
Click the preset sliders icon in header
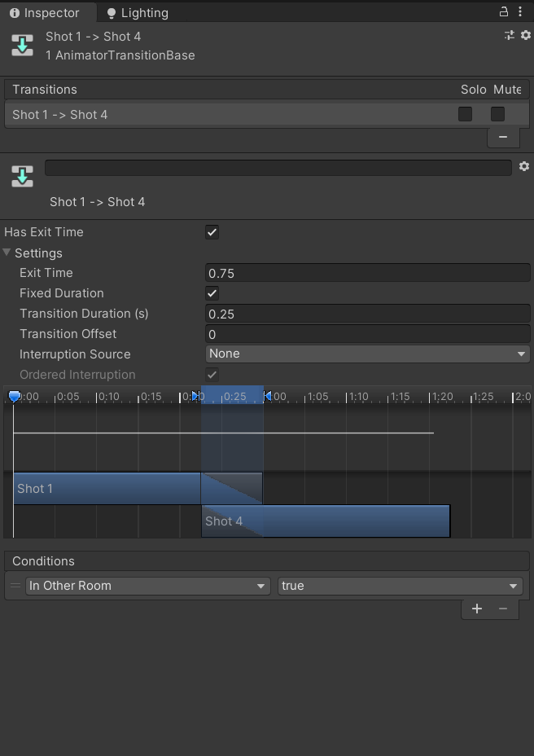click(x=510, y=35)
